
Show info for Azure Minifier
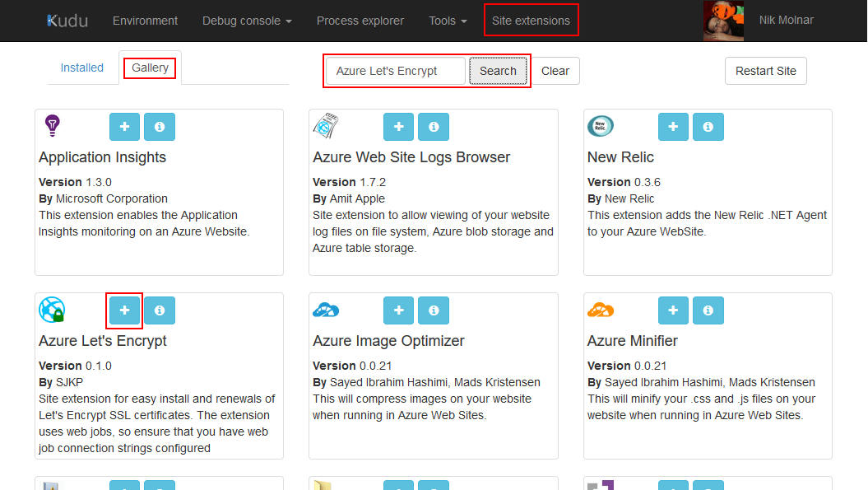(x=708, y=310)
